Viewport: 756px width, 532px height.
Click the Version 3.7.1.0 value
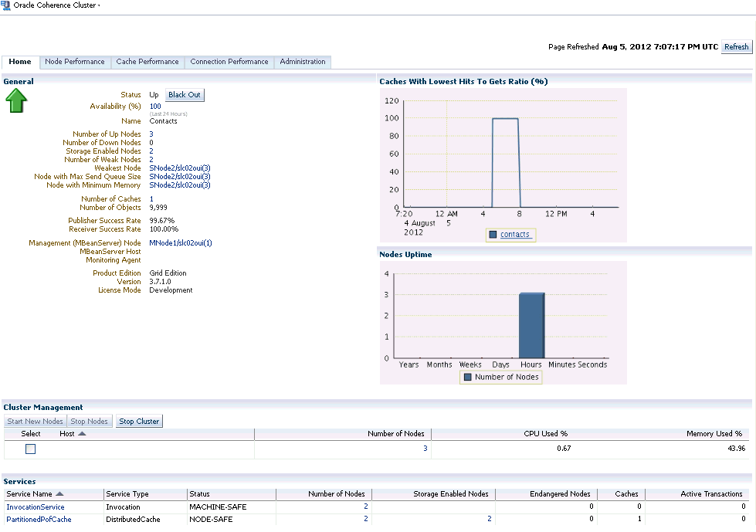(160, 281)
